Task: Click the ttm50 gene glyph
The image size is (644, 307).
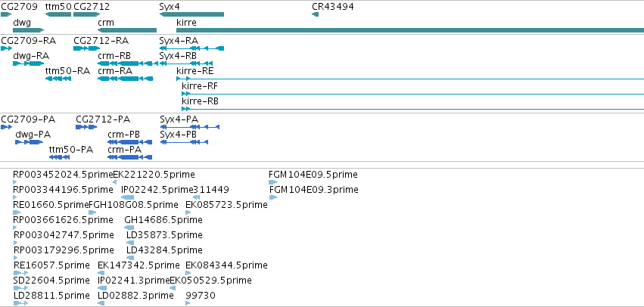Action: (58, 14)
